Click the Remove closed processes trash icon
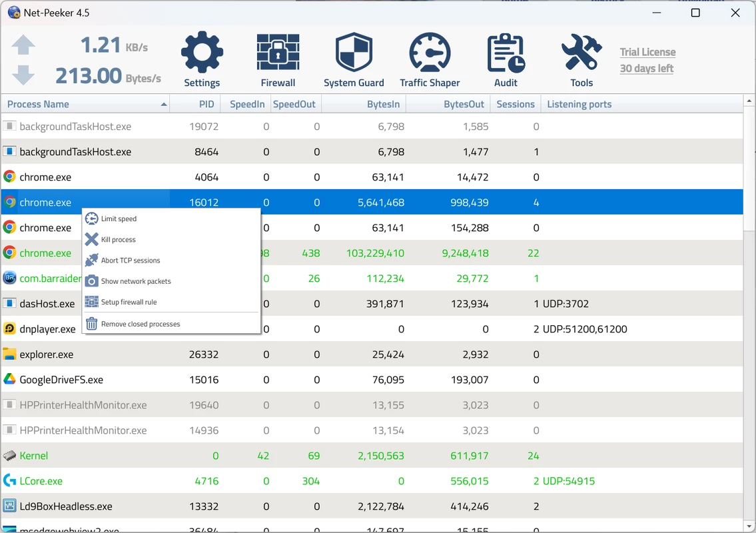The height and width of the screenshot is (533, 756). tap(92, 324)
